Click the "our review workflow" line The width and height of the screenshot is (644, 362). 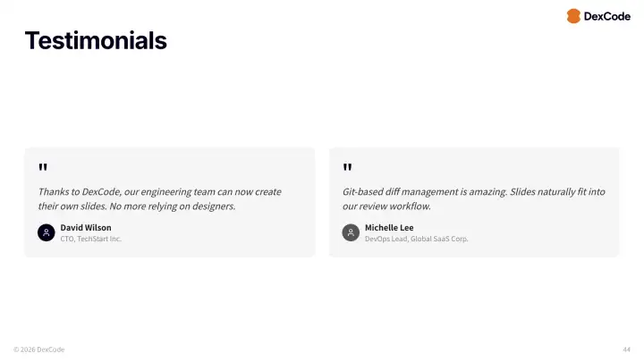(386, 206)
